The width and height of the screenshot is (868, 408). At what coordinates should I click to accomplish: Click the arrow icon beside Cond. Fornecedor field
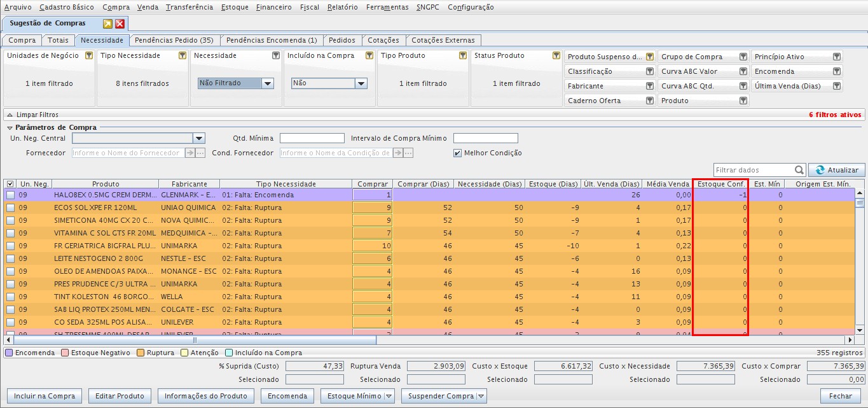[398, 153]
